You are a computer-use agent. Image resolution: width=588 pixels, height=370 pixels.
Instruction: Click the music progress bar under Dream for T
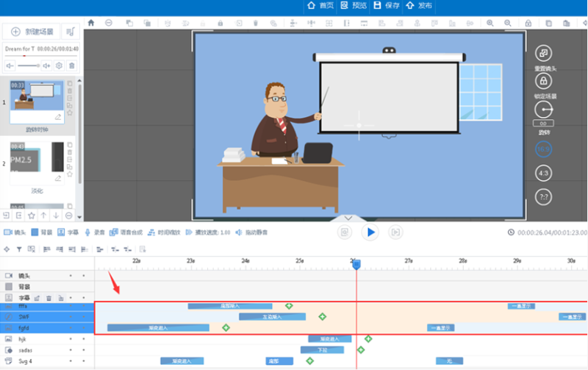41,56
